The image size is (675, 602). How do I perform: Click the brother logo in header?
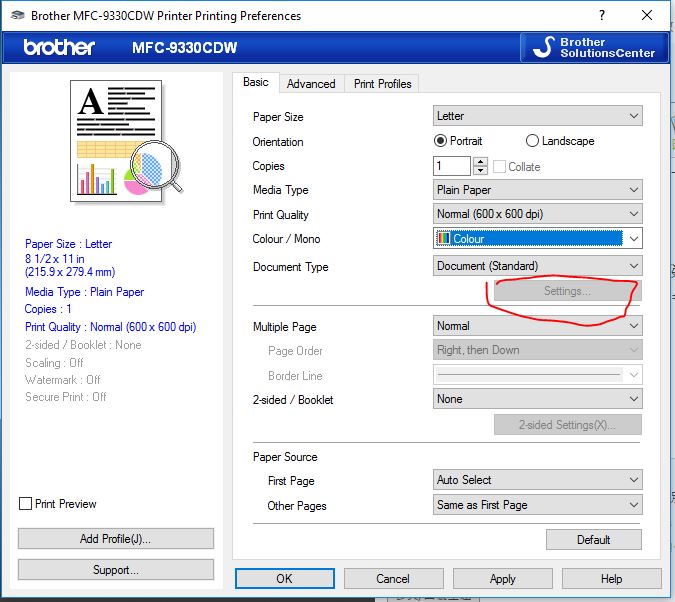[59, 47]
